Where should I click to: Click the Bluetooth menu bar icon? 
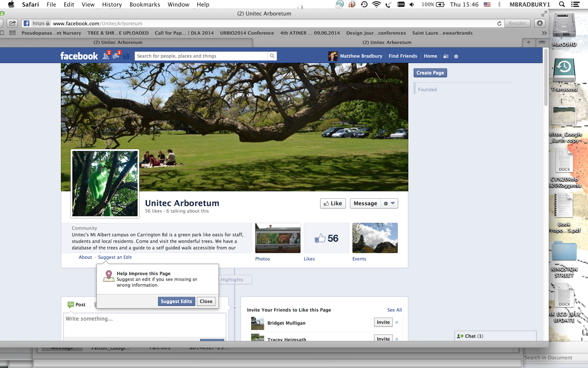point(499,4)
